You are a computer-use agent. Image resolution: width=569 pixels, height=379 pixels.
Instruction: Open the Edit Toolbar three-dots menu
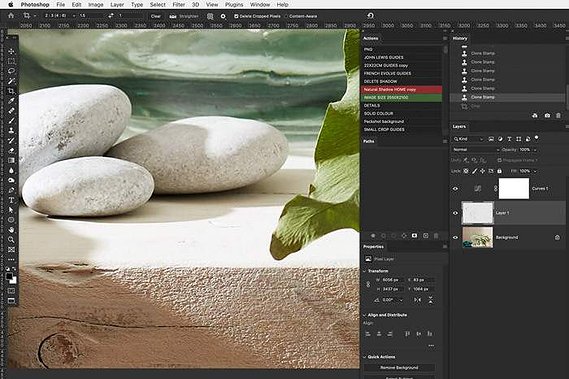point(11,260)
